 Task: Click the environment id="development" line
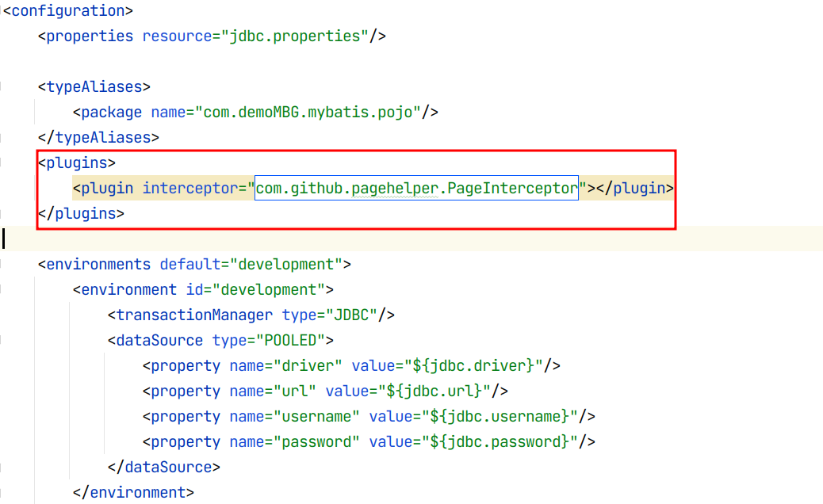[x=203, y=289]
